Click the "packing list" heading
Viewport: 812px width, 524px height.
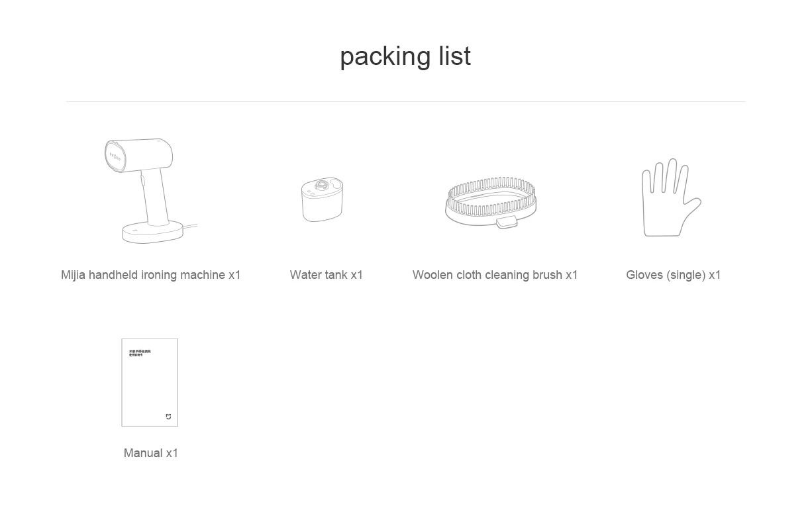(x=405, y=56)
